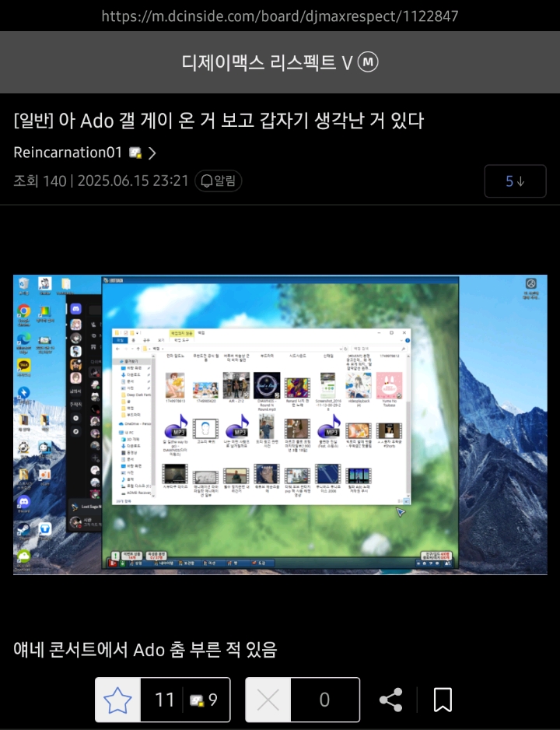Image resolution: width=560 pixels, height=730 pixels.
Task: Tap the fixed-nick icon beside the number 9
Action: (196, 700)
